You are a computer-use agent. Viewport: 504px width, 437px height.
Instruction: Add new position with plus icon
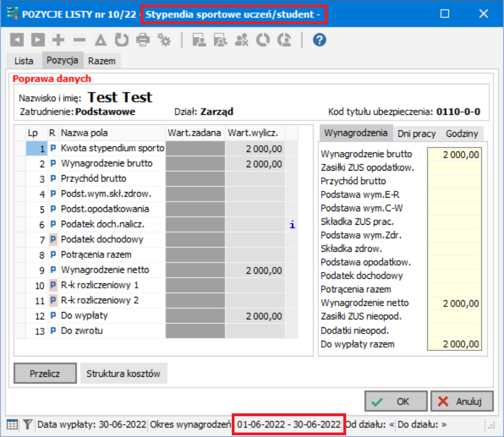(58, 40)
